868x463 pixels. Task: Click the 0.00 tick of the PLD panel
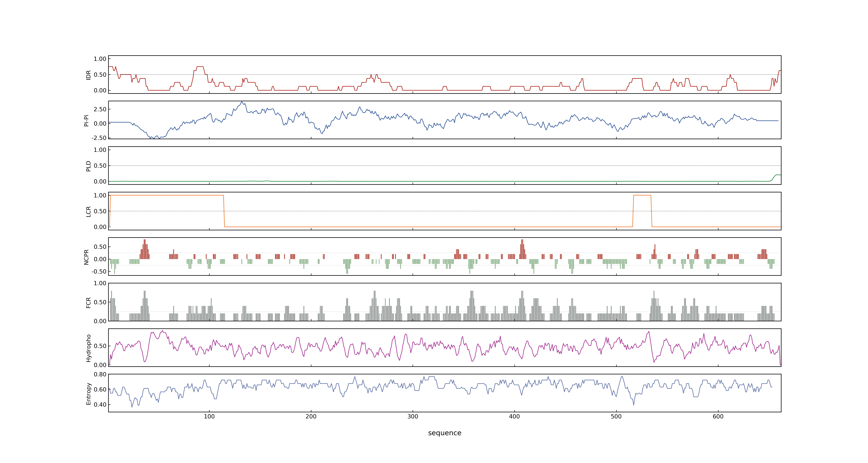click(100, 181)
